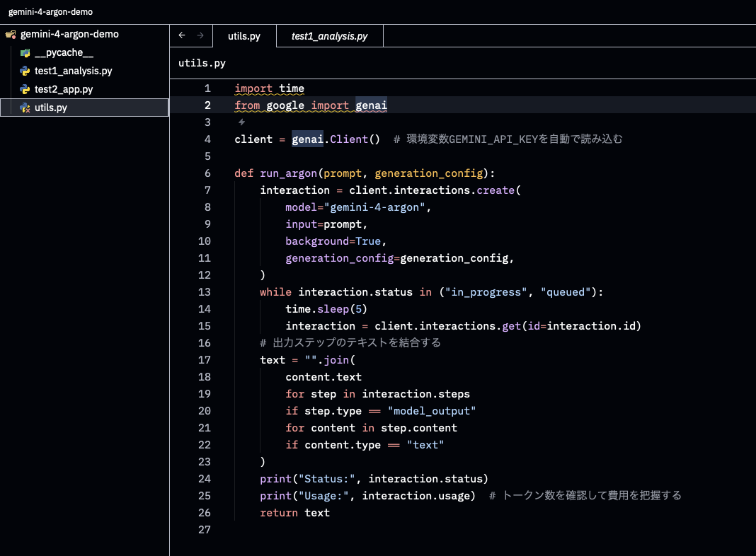
Task: Click line number 13 in the gutter
Action: 205,292
